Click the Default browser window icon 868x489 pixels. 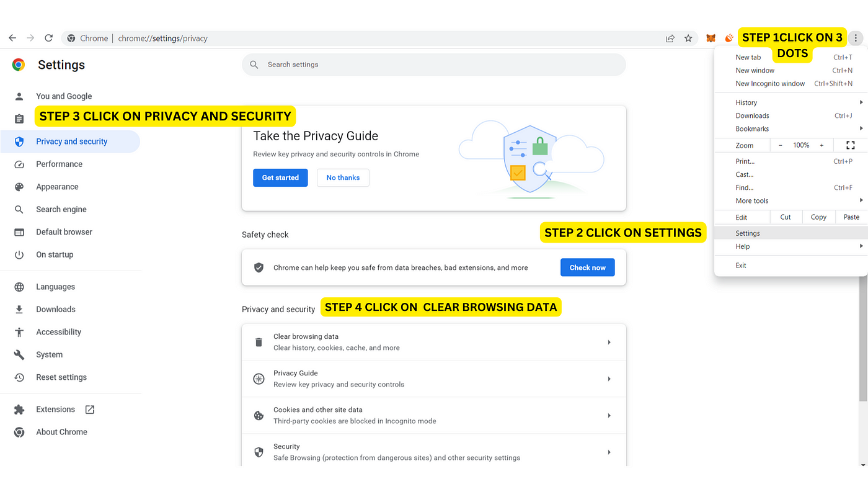[19, 232]
